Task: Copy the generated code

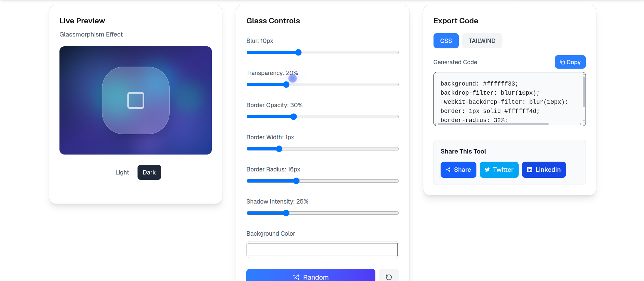Action: tap(570, 62)
